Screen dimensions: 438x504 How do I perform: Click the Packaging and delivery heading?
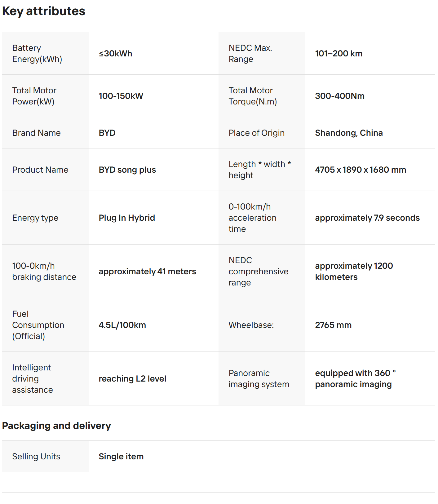click(56, 426)
